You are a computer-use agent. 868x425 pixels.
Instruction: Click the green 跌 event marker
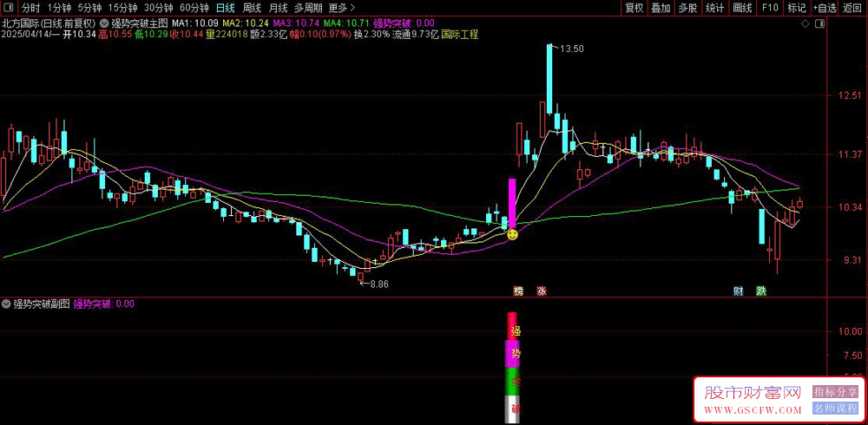761,291
